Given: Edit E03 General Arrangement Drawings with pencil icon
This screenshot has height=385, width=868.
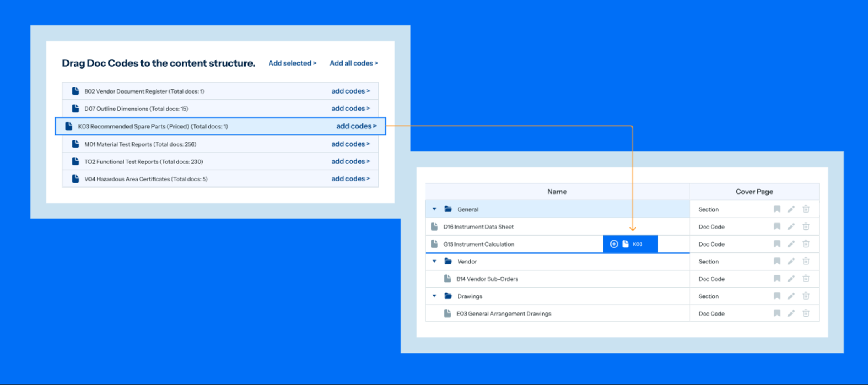Looking at the screenshot, I should click(791, 313).
